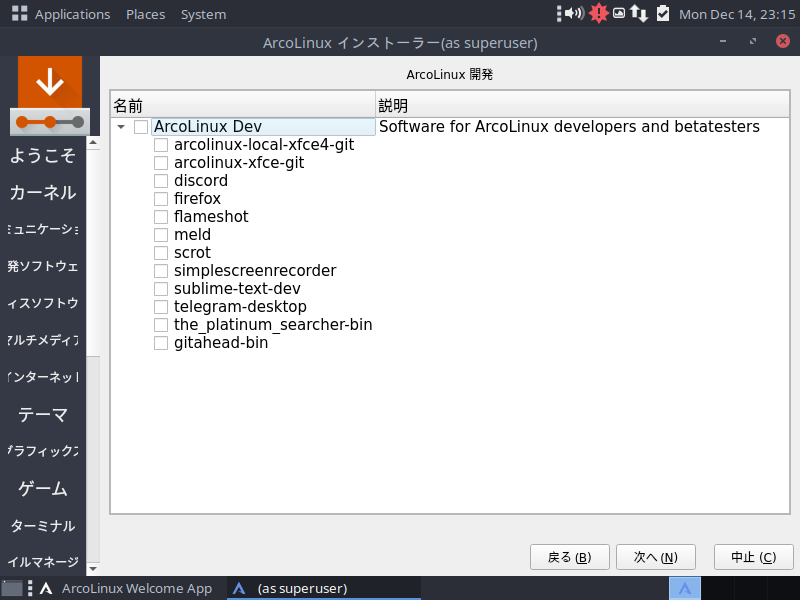Screen dimensions: 800x600
Task: Collapse the ArcoLinux Dev tree group
Action: [121, 127]
